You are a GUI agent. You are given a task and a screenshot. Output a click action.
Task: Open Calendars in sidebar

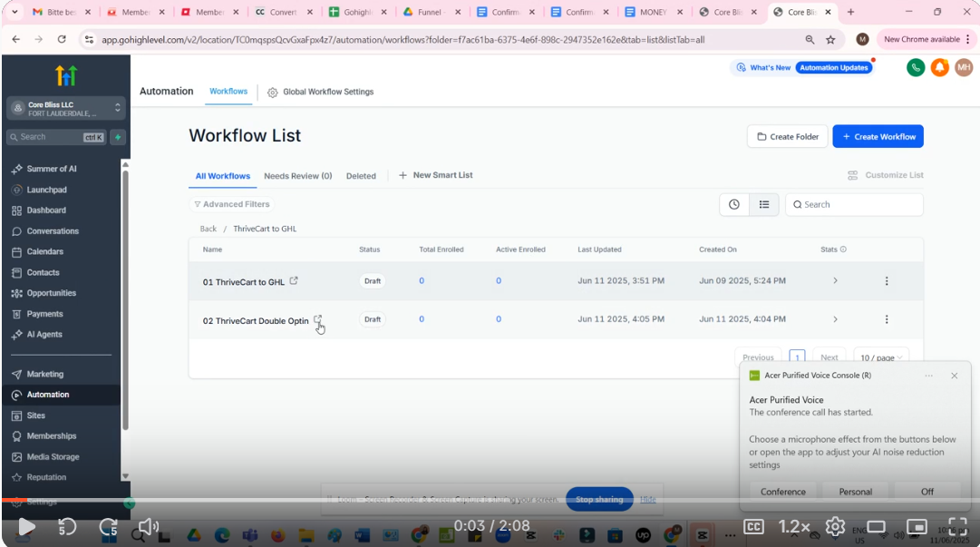[45, 251]
